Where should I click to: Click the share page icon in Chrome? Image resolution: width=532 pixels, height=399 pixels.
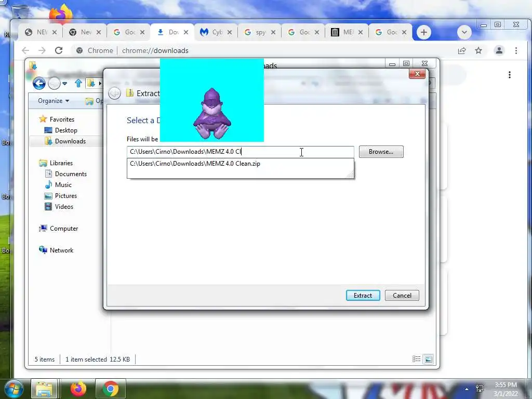click(x=462, y=50)
